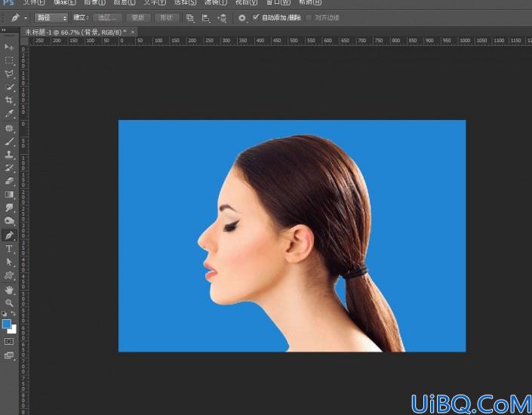Open the 图像(I) menu
This screenshot has height=415, width=532.
94,3
